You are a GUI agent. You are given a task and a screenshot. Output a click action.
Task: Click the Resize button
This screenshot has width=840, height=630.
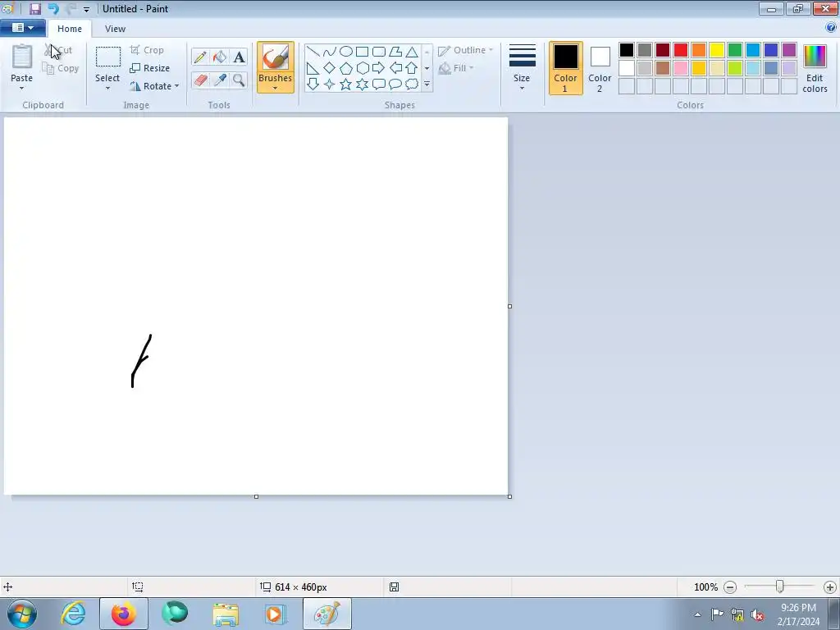(149, 68)
